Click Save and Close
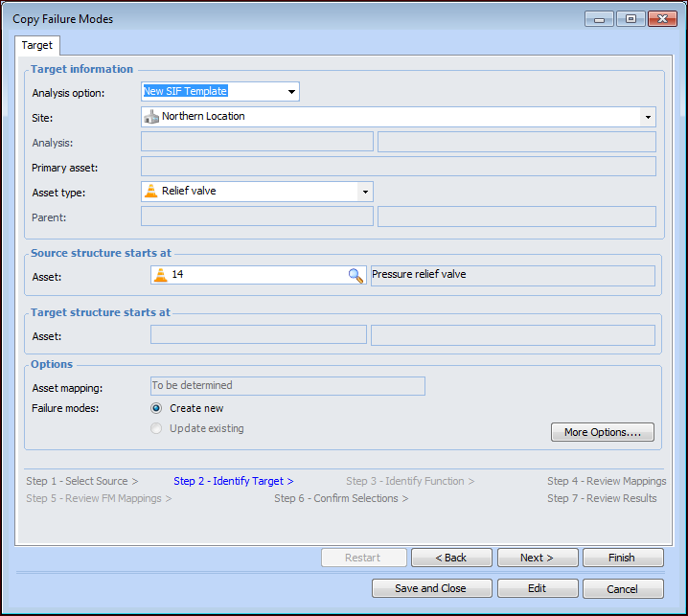This screenshot has width=688, height=616. point(432,588)
